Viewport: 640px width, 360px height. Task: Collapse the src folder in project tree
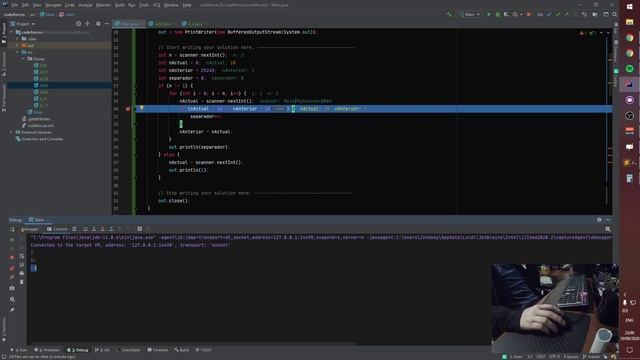pos(18,52)
